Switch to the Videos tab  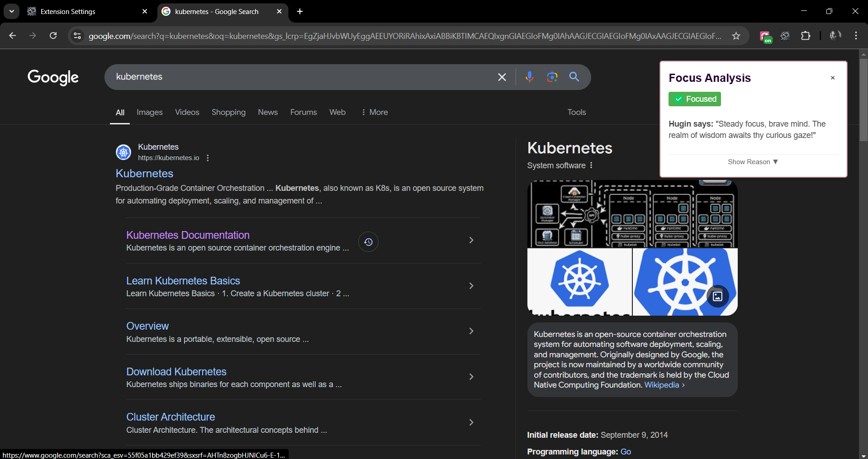point(187,112)
